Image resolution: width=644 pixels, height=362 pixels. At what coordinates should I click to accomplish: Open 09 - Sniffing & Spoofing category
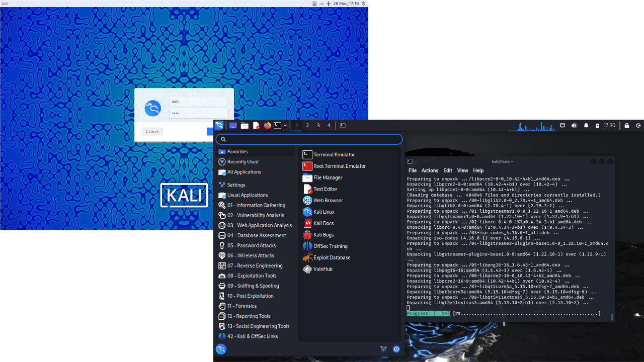coord(256,286)
